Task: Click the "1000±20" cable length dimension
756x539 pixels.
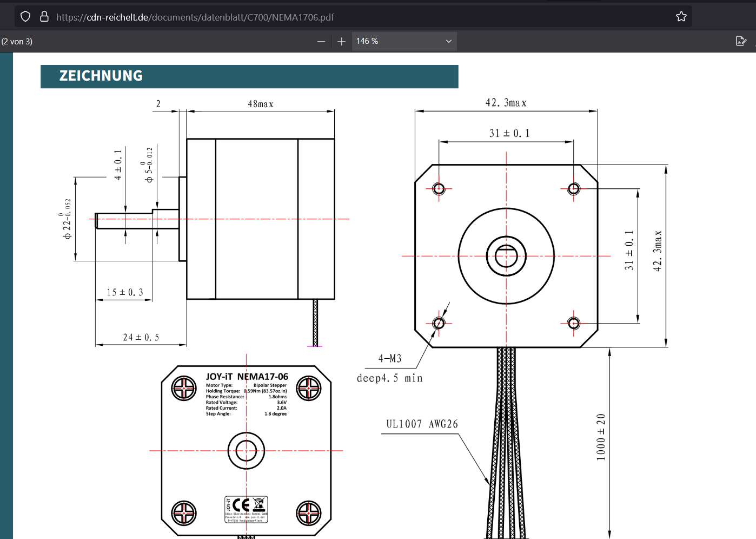Action: (x=601, y=437)
